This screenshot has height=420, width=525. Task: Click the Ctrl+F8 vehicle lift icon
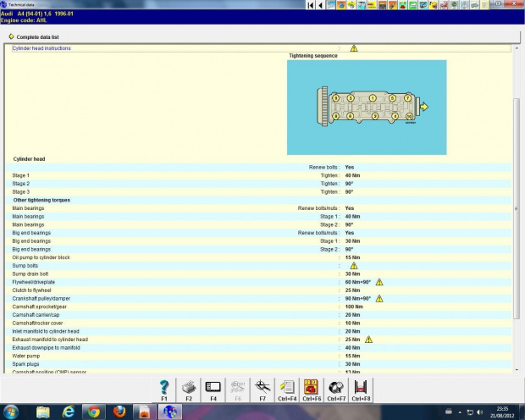click(x=360, y=389)
